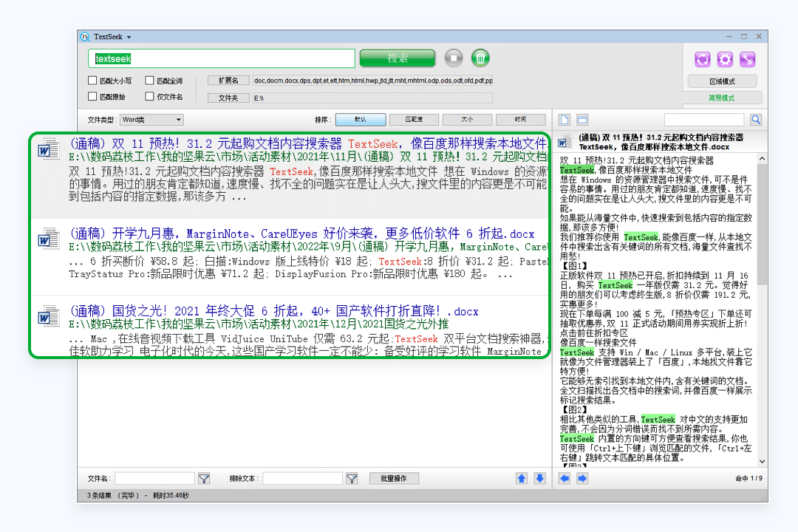Click the funnel icon next to 文件名 field
The width and height of the screenshot is (798, 532).
(x=204, y=479)
